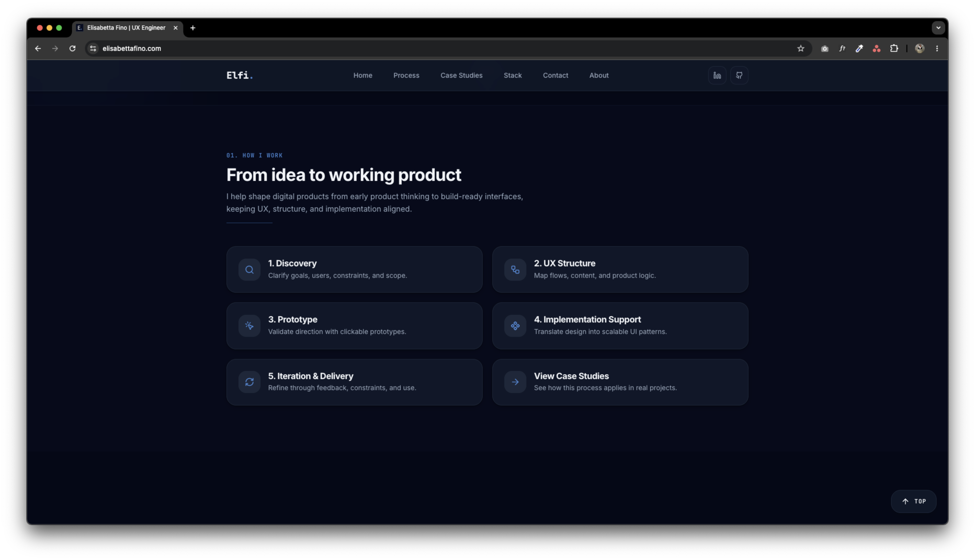
Task: Click the eyedropper extension icon
Action: (x=859, y=48)
